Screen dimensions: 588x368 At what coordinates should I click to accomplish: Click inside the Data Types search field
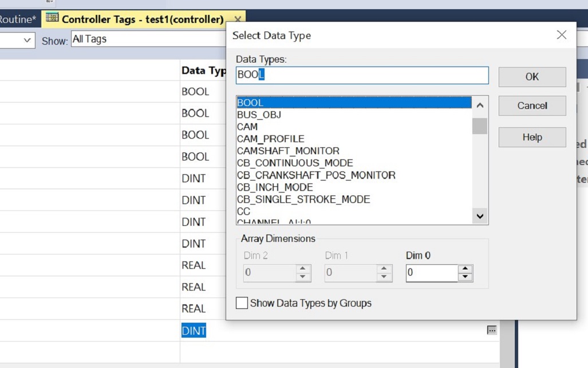[x=361, y=75]
